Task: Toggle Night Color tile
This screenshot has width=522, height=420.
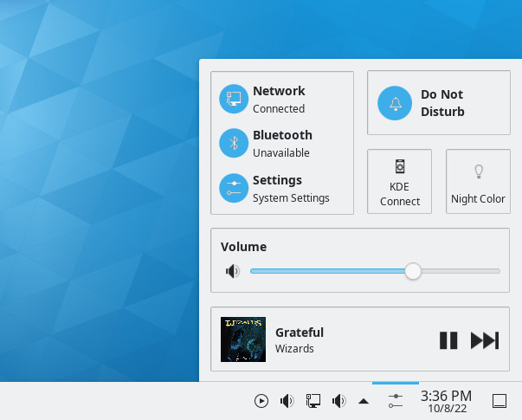Action: [478, 182]
